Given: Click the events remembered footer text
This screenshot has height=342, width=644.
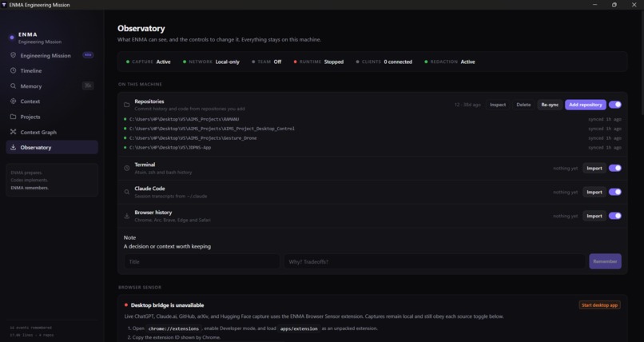Looking at the screenshot, I should click(x=31, y=328).
